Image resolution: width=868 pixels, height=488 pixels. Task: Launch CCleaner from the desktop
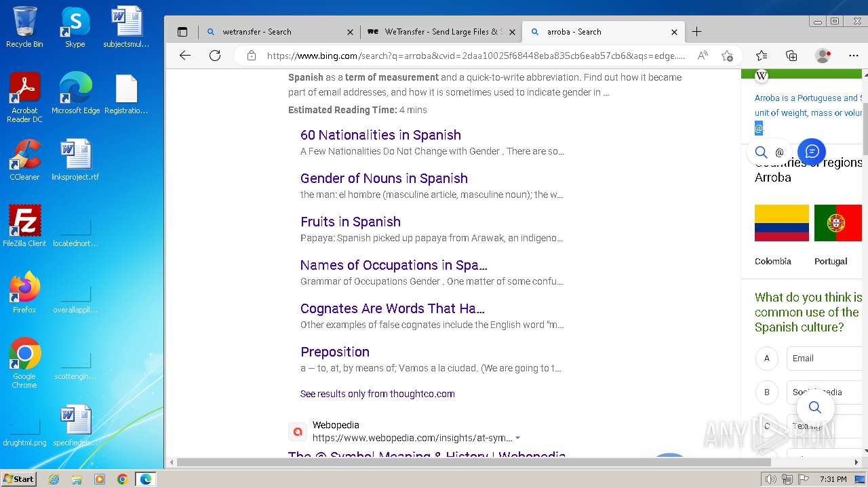coord(24,160)
